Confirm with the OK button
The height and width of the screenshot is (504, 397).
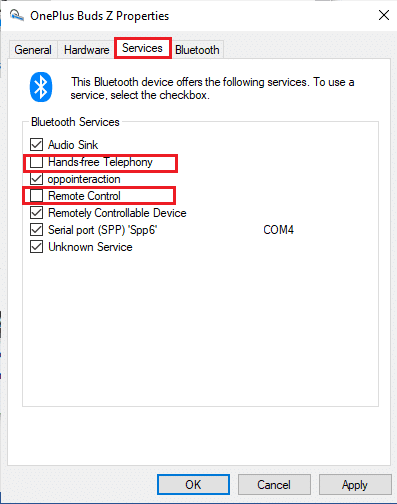coord(193,484)
